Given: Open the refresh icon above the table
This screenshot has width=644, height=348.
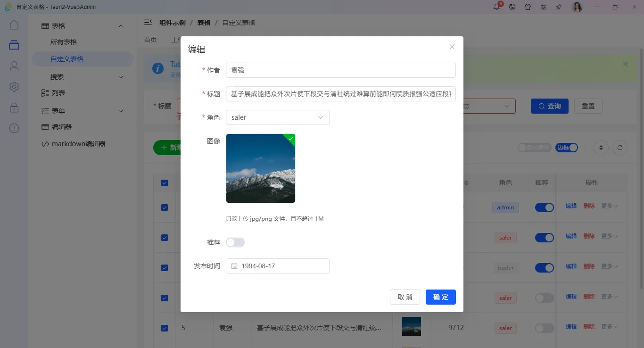Looking at the screenshot, I should coord(620,148).
